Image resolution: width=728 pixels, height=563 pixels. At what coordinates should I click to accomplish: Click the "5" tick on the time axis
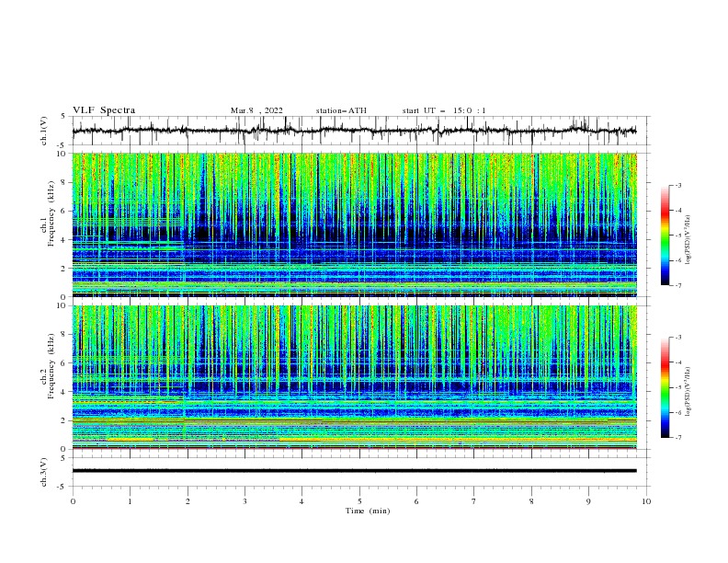tap(359, 501)
